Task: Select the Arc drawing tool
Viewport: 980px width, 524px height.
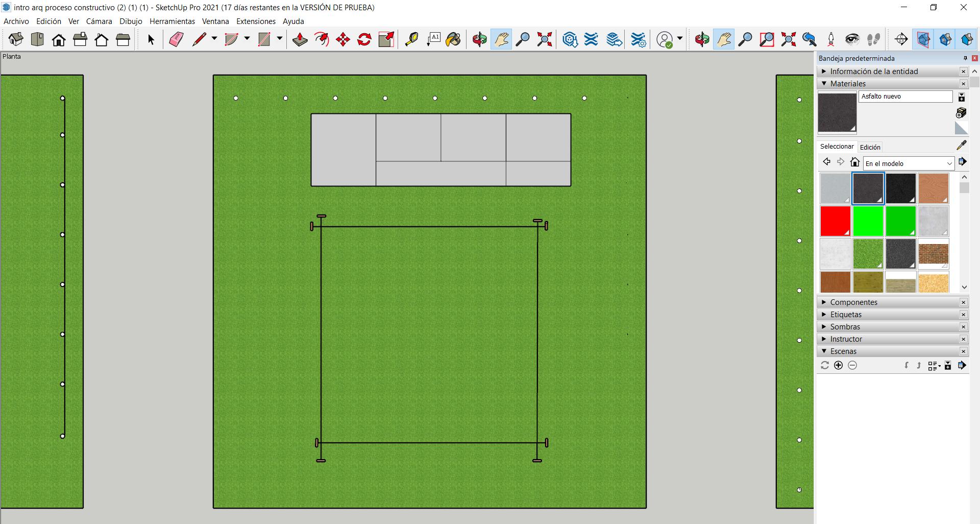Action: click(x=231, y=39)
